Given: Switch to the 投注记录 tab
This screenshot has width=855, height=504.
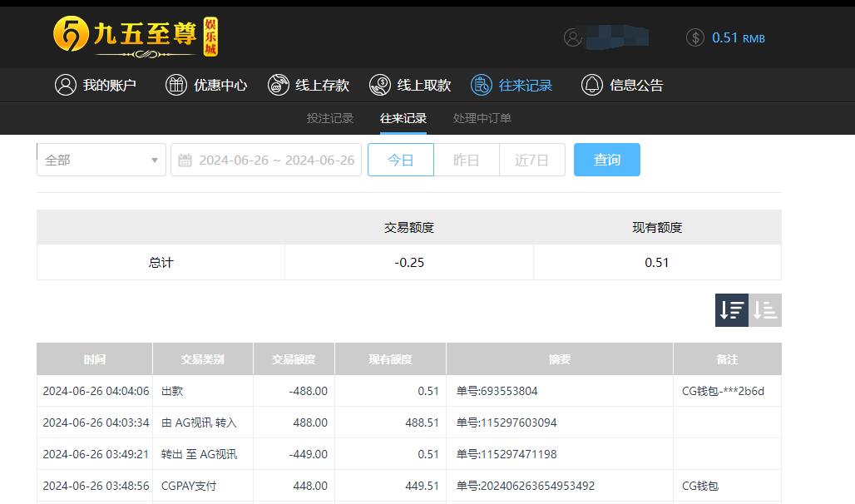Looking at the screenshot, I should click(329, 118).
